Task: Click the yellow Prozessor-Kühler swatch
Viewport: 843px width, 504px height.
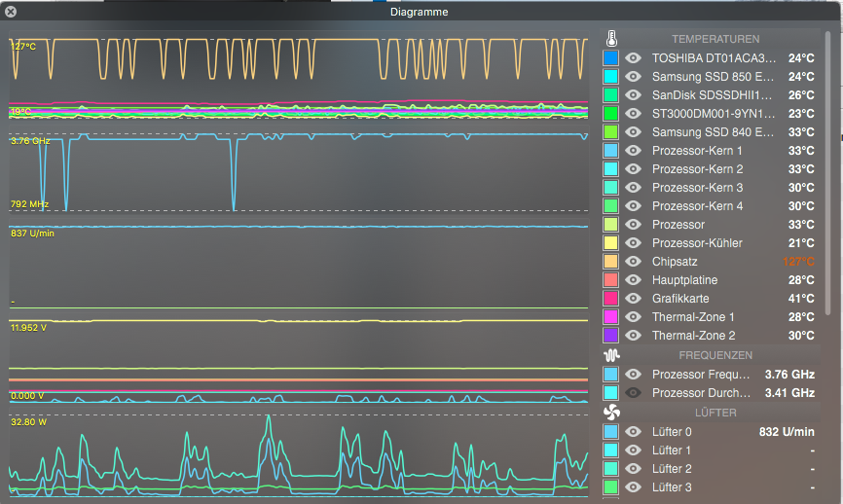Action: [x=610, y=243]
